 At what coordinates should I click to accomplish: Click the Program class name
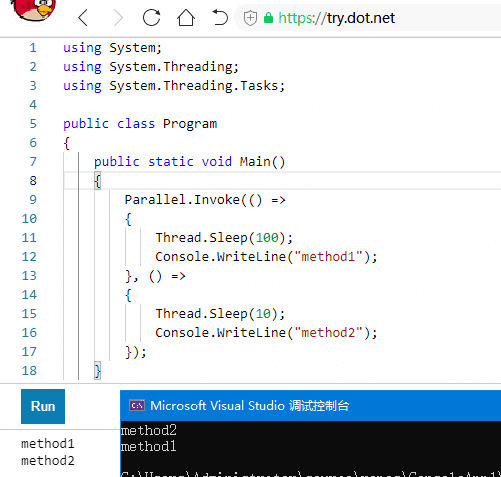[x=190, y=124]
